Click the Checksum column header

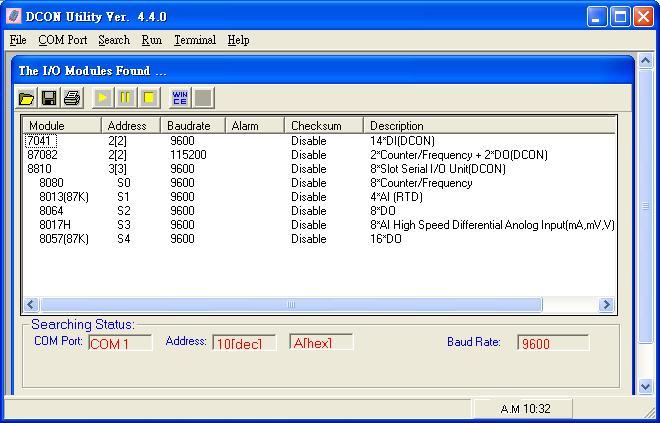point(324,125)
